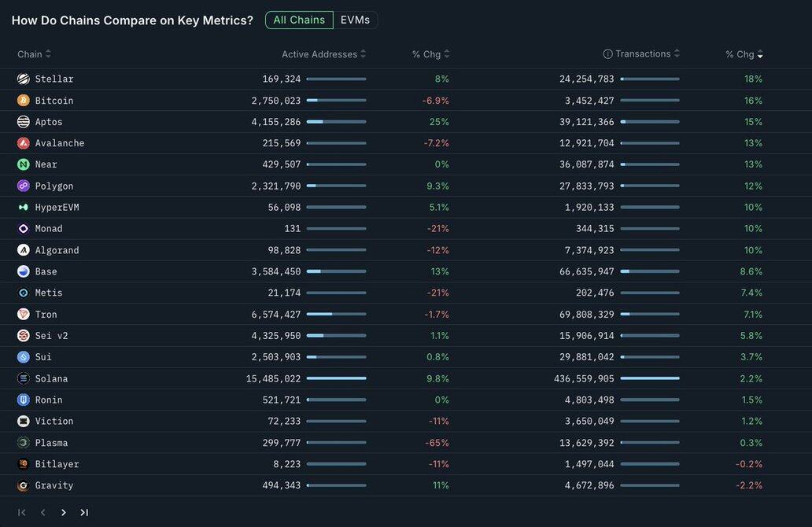Open the Base chain name

click(x=46, y=271)
